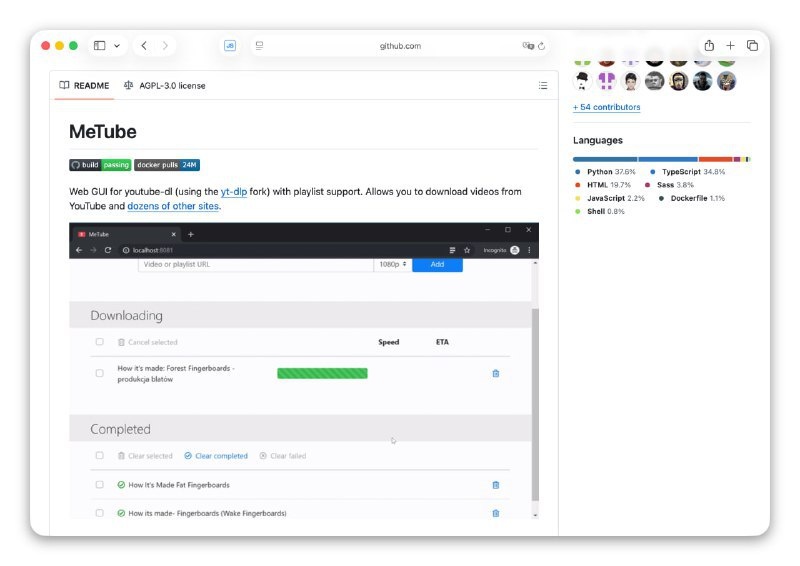
Task: Click the docker pulls 24M badge
Action: click(x=167, y=165)
